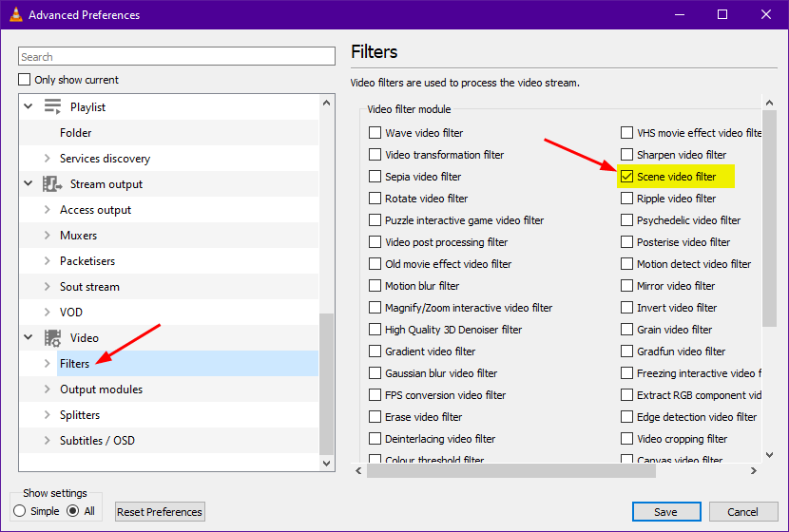Click the Playlist category icon
789x532 pixels.
pos(52,107)
